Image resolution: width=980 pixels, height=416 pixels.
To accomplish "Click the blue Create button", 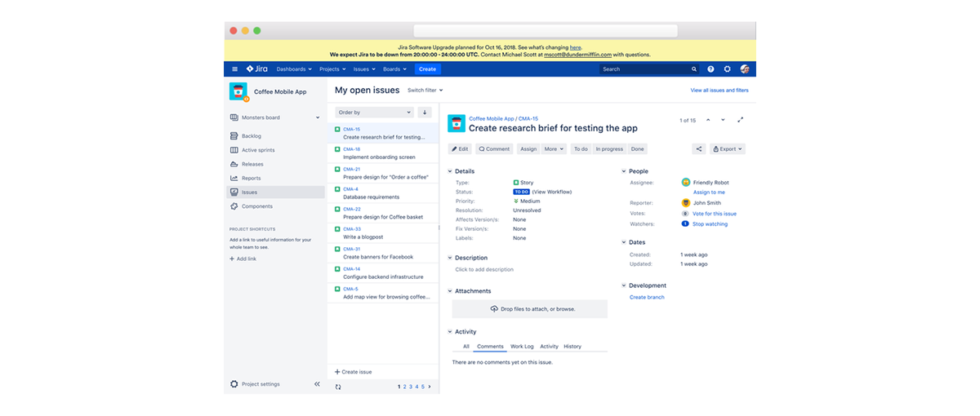I will [427, 69].
